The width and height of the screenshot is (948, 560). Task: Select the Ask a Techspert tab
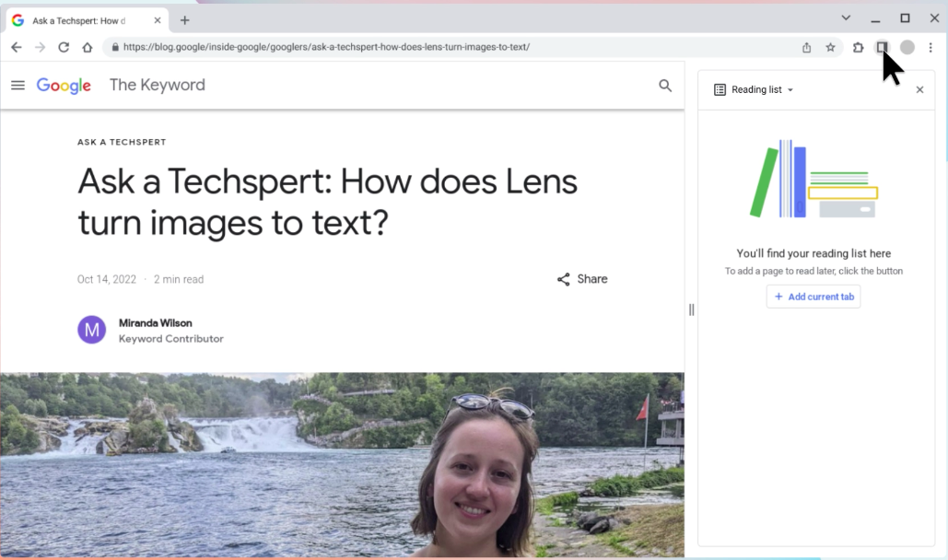[x=88, y=20]
